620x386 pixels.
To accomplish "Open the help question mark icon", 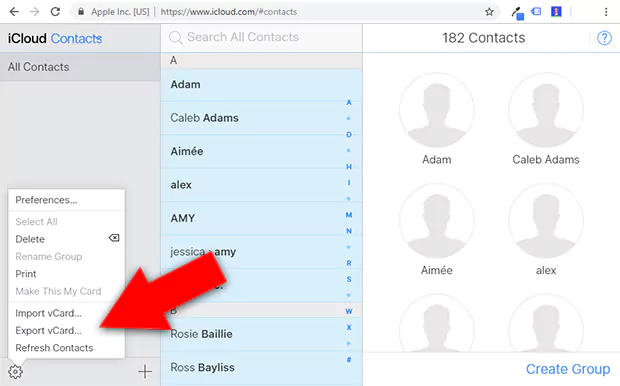I will click(604, 38).
